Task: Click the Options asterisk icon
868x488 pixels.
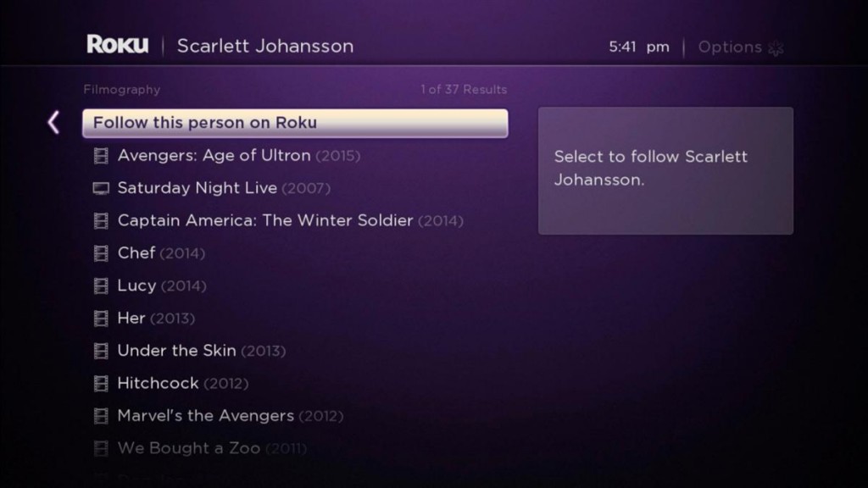Action: coord(776,48)
